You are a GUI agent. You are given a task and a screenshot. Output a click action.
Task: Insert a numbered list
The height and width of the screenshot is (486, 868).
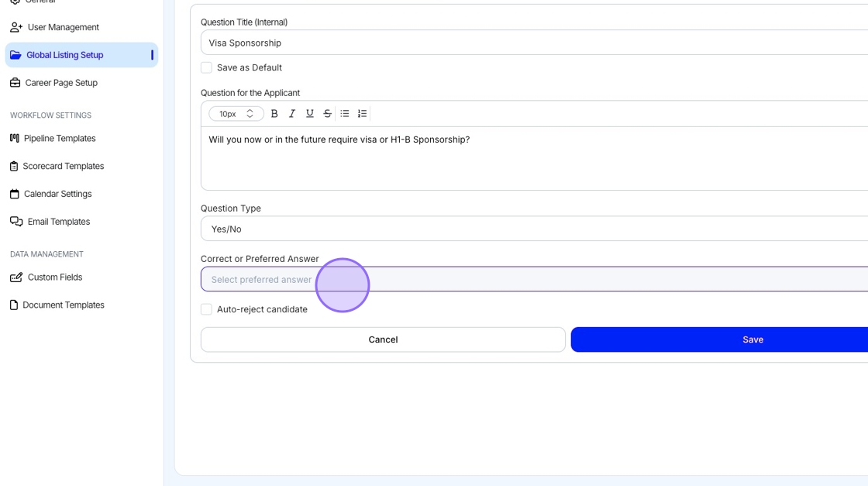point(362,113)
